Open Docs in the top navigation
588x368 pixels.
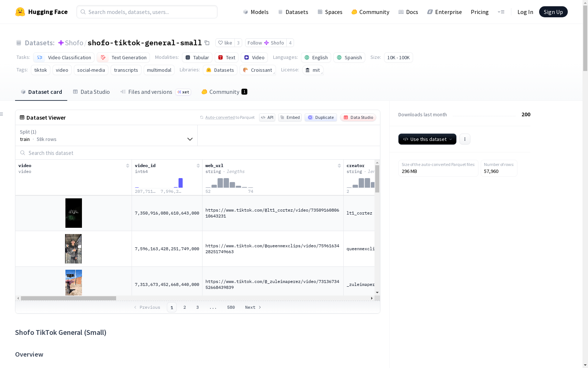click(408, 12)
